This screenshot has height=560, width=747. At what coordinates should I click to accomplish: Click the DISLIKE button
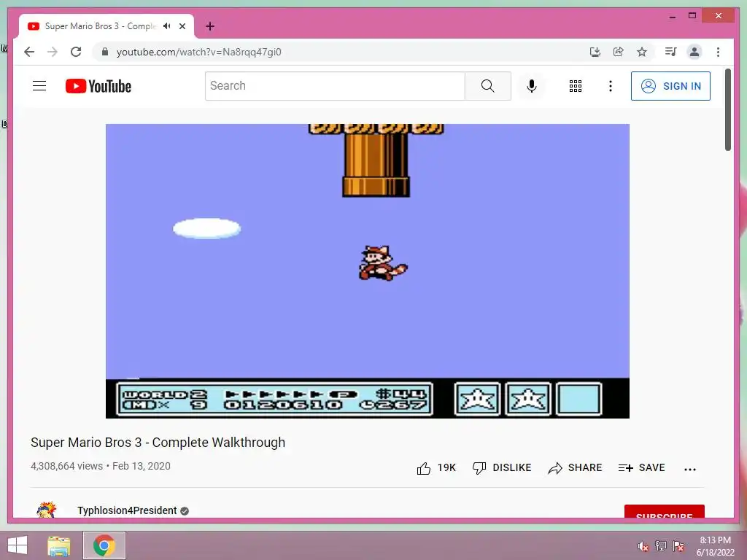coord(502,467)
